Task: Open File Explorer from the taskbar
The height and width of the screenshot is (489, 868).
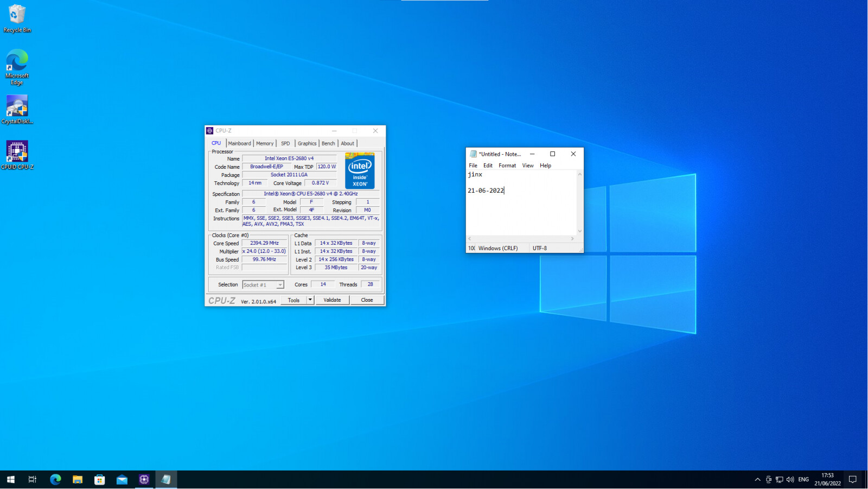Action: click(x=78, y=479)
